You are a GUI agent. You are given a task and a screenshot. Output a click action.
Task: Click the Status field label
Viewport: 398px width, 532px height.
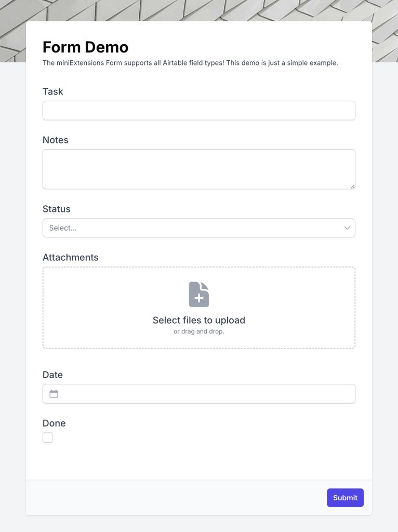pos(56,209)
